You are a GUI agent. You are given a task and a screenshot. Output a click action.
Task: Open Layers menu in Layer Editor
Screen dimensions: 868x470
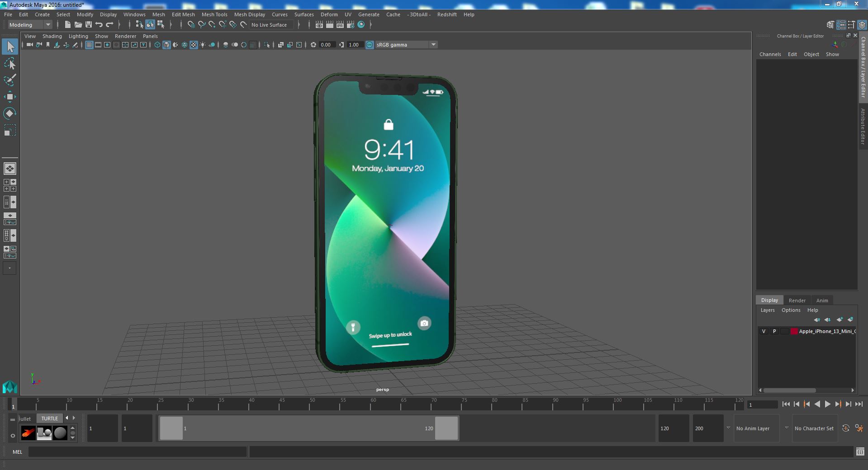click(767, 310)
